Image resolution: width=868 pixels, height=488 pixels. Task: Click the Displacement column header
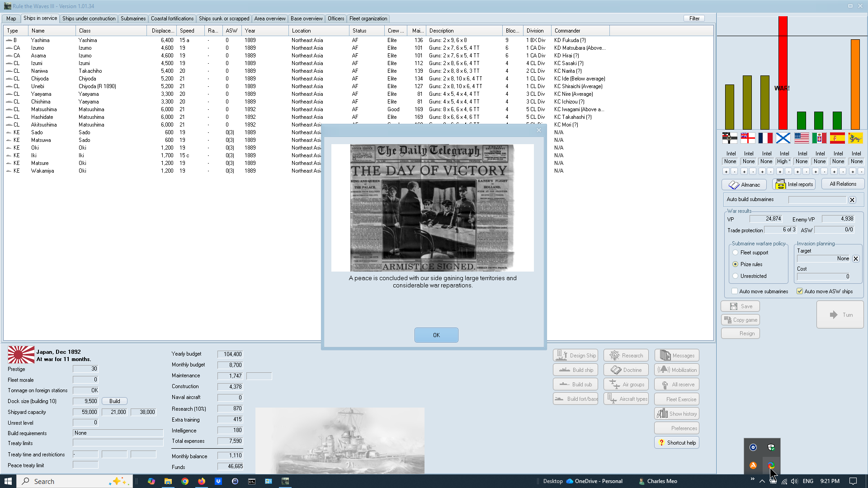[163, 31]
